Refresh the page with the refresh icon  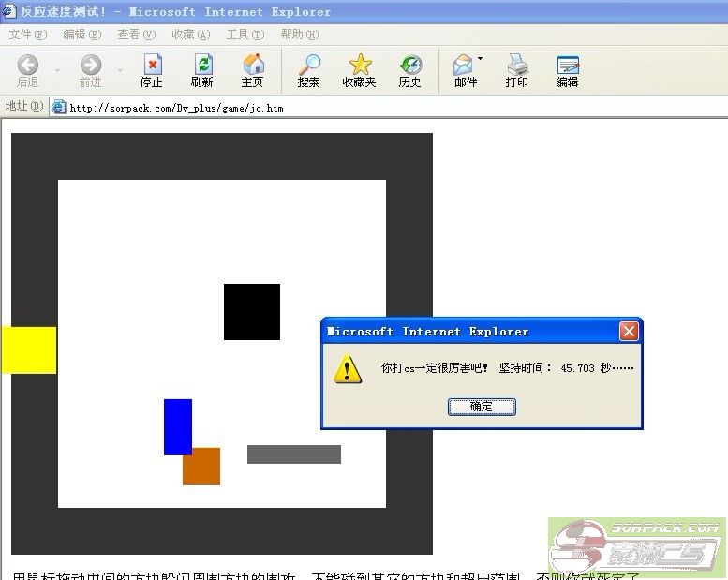[202, 65]
